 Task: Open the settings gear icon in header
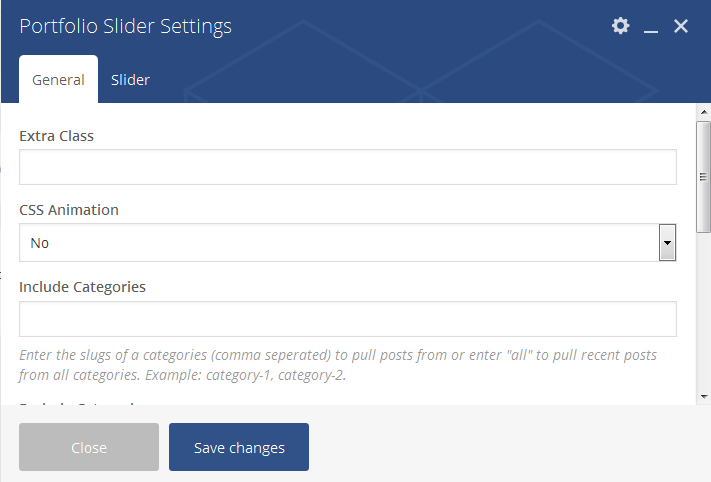point(621,26)
